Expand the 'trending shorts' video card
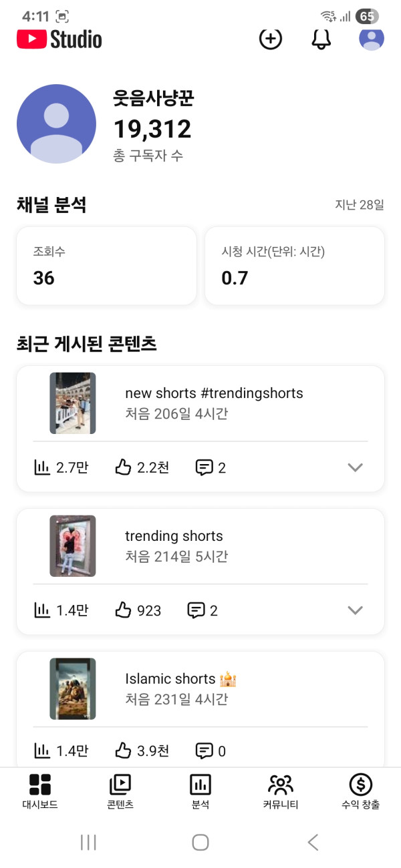401x868 pixels. pos(356,610)
